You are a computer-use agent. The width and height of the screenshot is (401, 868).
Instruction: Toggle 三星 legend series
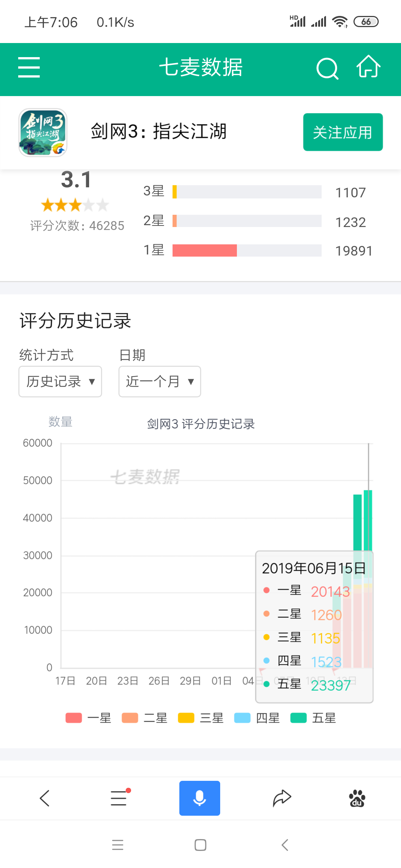201,718
